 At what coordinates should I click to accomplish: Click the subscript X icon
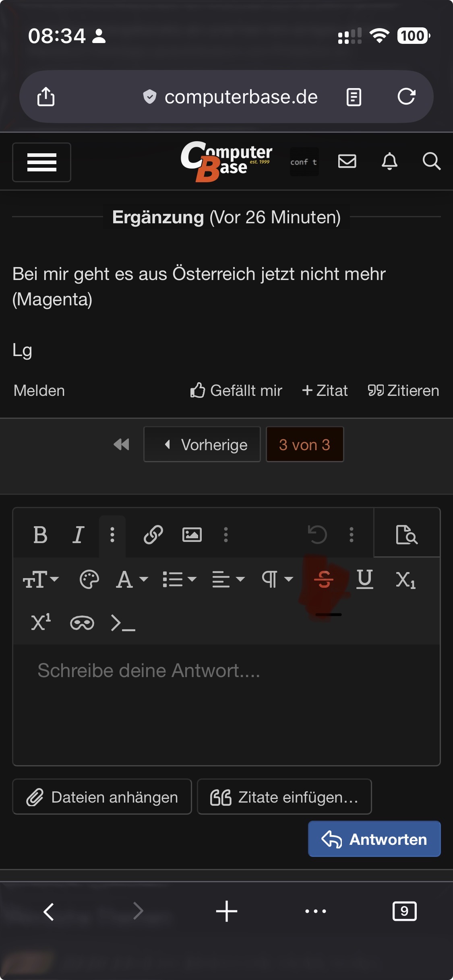(406, 580)
